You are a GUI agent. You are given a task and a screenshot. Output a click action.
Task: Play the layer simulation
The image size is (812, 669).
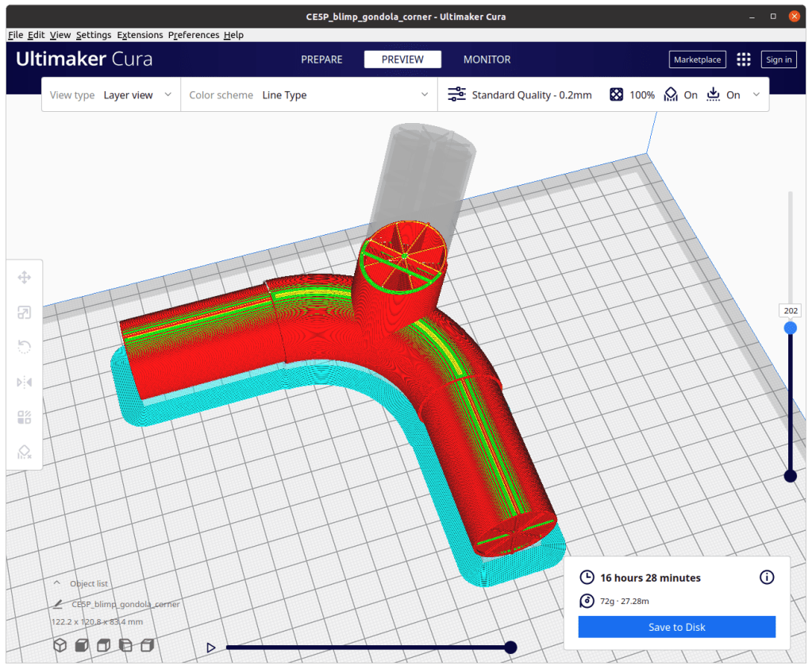coord(211,648)
